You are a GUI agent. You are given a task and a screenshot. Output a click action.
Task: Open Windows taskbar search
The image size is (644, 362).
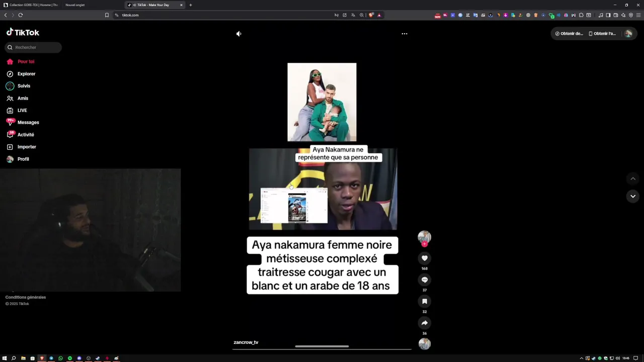tap(14, 358)
